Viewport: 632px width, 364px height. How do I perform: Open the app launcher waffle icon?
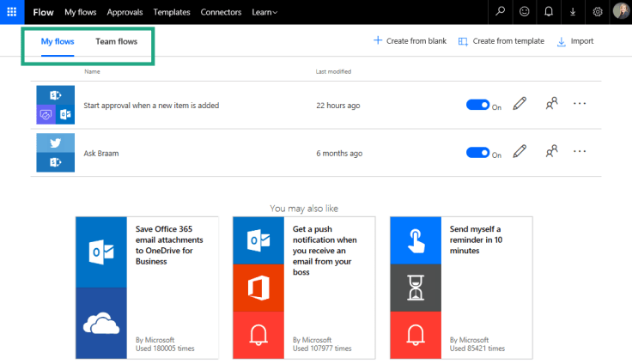(x=12, y=12)
